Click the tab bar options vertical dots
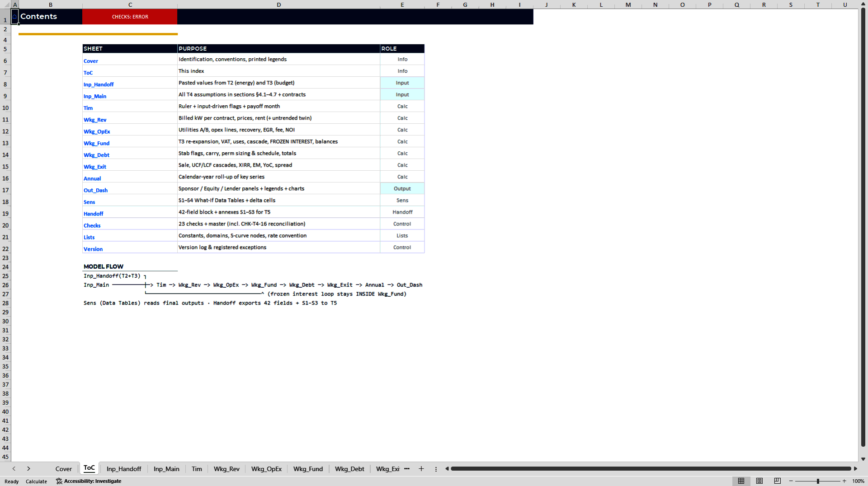868x486 pixels. 436,469
